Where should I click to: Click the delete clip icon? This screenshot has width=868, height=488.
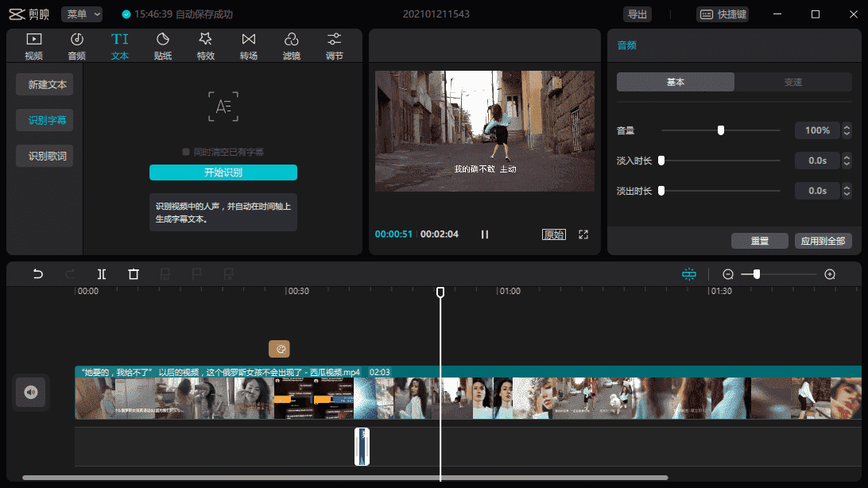(x=133, y=273)
